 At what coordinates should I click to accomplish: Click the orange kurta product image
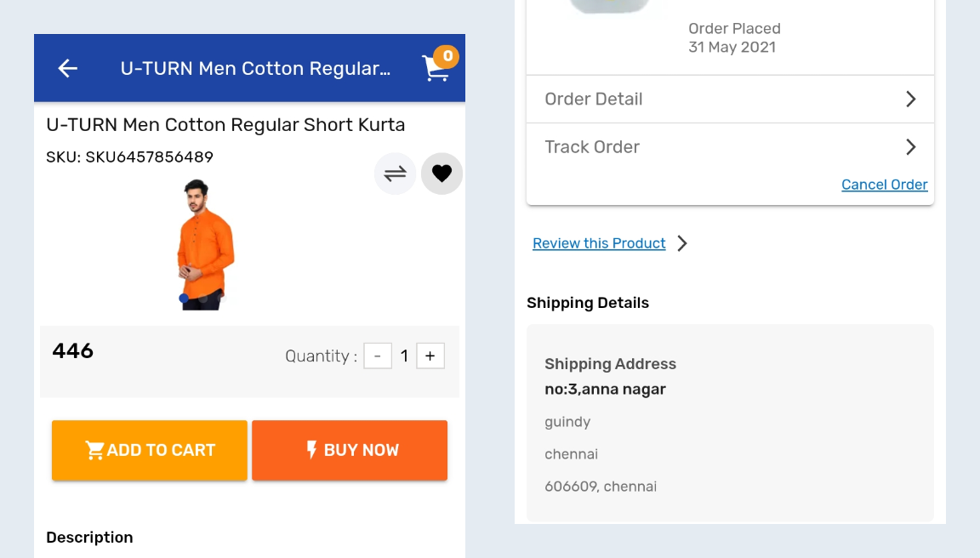[x=205, y=243]
